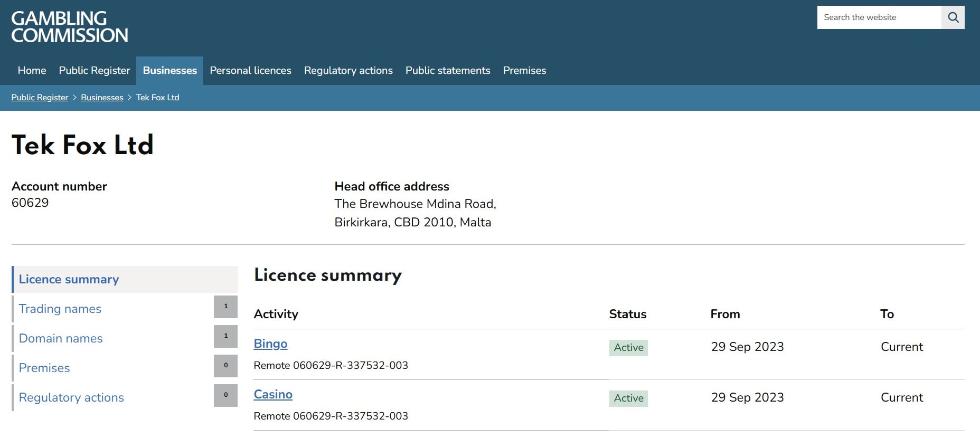Open Premises in top navigation bar

(524, 71)
